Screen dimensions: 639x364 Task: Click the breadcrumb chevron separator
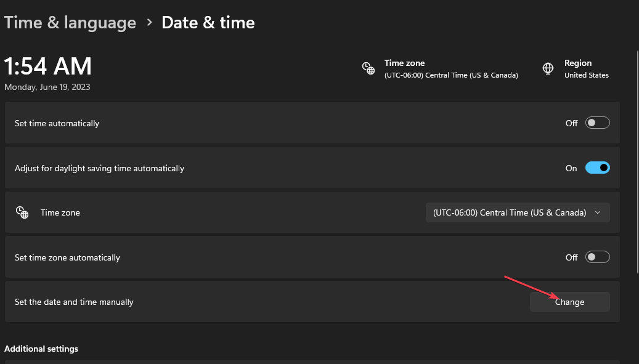150,22
